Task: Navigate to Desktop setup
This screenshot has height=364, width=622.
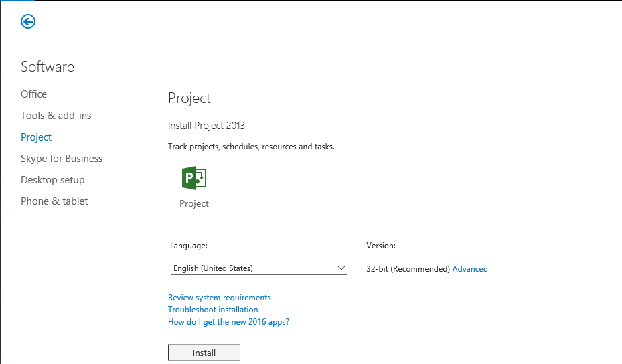Action: pos(53,179)
